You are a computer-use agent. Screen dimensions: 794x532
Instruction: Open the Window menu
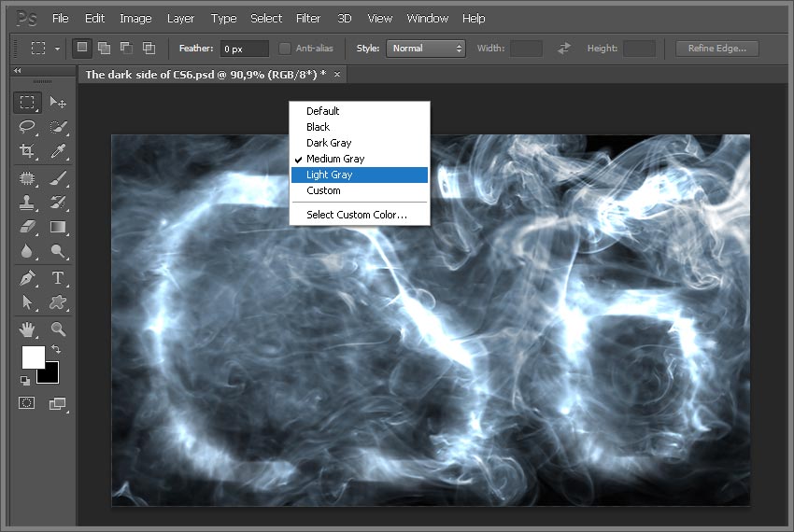428,19
